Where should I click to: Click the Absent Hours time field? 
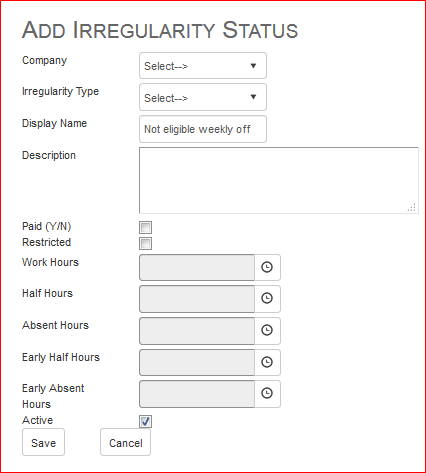pyautogui.click(x=197, y=331)
